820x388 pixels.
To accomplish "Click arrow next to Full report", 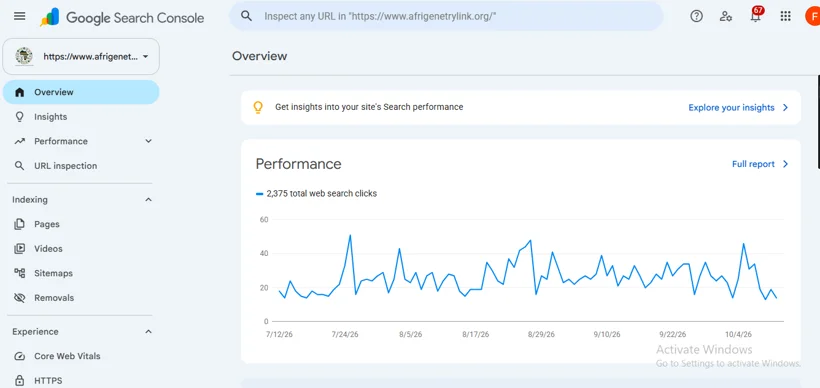I will [x=785, y=164].
